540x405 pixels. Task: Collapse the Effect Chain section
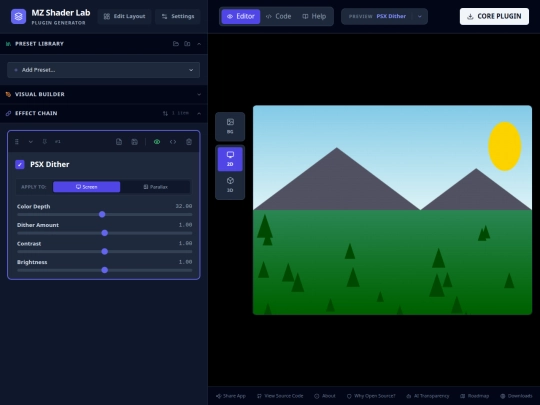click(x=199, y=113)
